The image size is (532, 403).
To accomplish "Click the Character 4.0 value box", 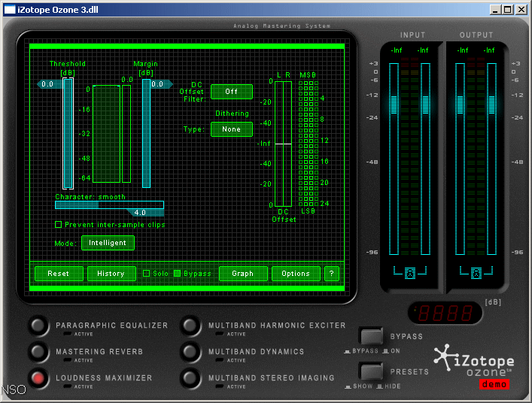I will click(x=145, y=213).
